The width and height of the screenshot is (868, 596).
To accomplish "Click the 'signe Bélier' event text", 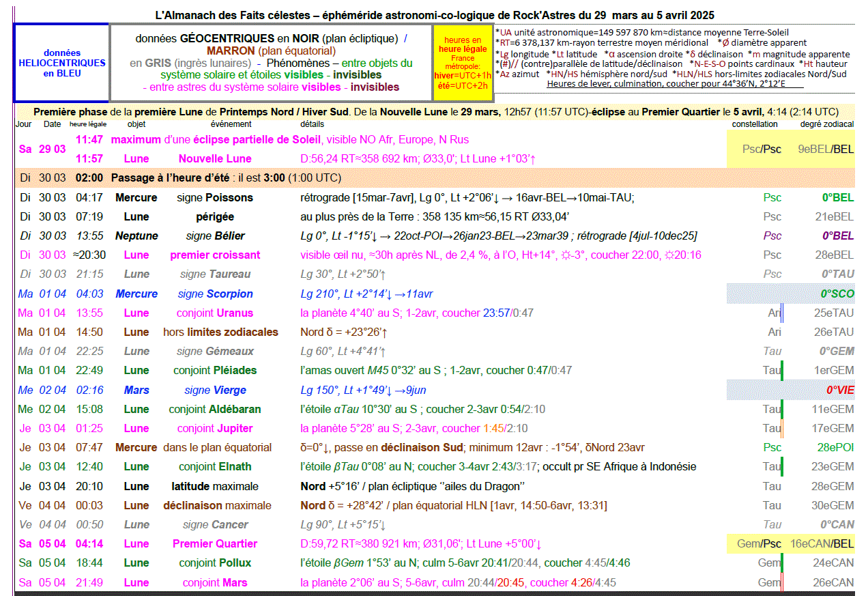I will click(215, 236).
